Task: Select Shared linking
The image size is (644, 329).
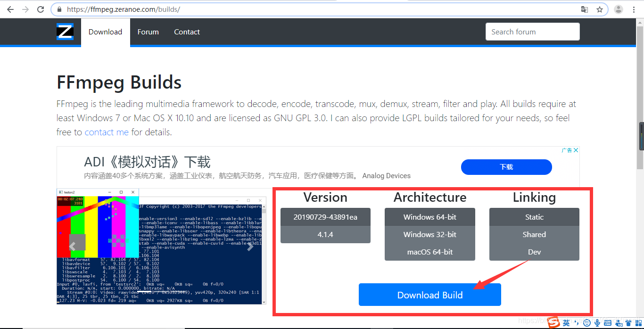Action: click(x=534, y=234)
